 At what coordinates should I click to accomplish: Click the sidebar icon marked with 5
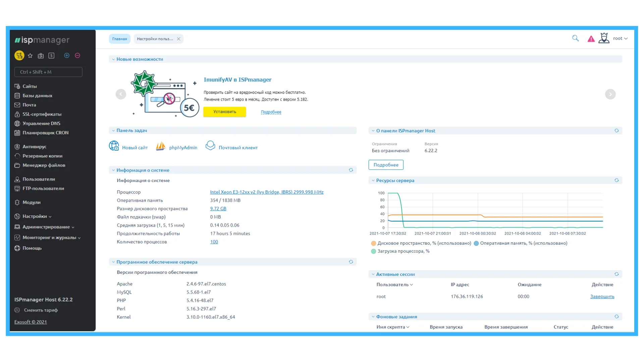[51, 56]
